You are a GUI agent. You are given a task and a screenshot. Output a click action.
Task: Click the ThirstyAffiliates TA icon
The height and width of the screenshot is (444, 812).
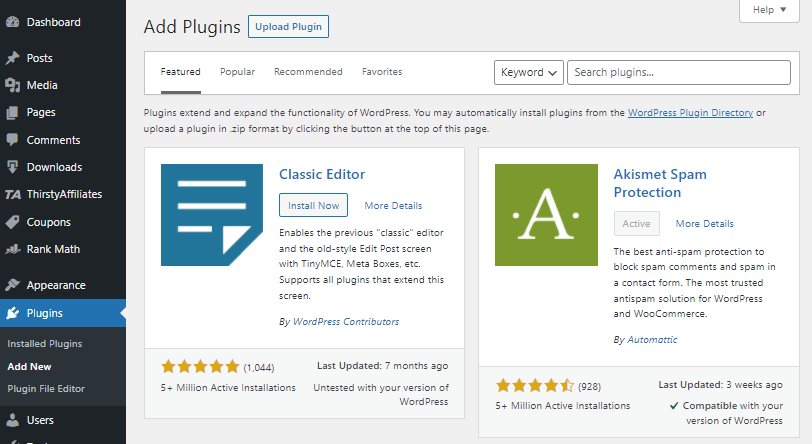click(x=12, y=194)
